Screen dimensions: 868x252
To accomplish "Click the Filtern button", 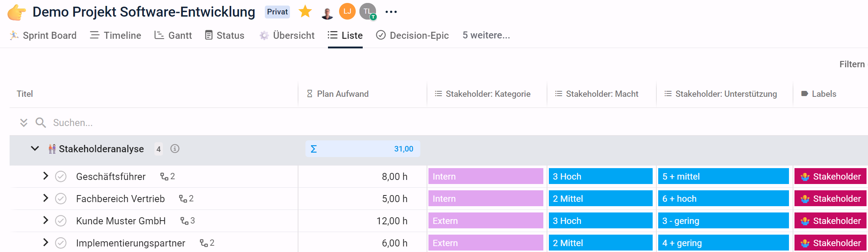I will (x=852, y=64).
